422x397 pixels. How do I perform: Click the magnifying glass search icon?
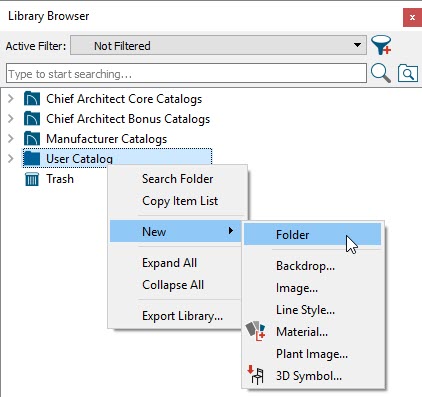pos(380,73)
